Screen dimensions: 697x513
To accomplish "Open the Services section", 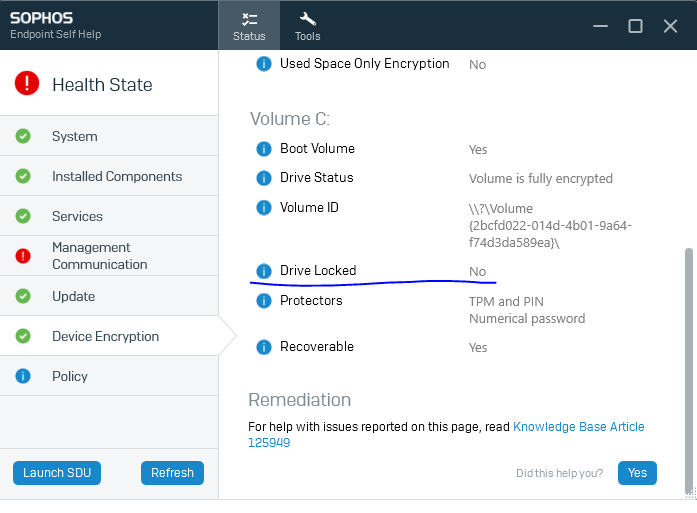I will pos(109,216).
